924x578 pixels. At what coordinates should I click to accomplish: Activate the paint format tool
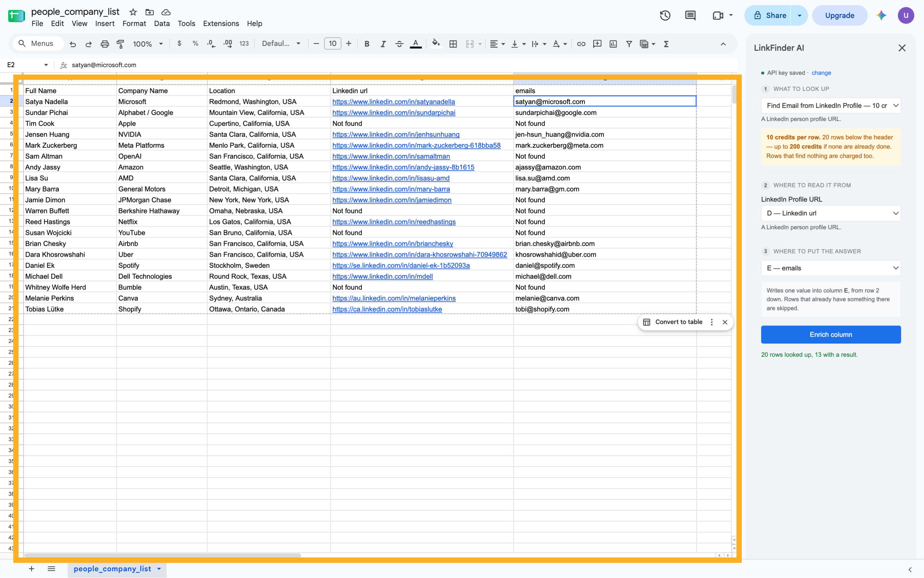click(120, 44)
